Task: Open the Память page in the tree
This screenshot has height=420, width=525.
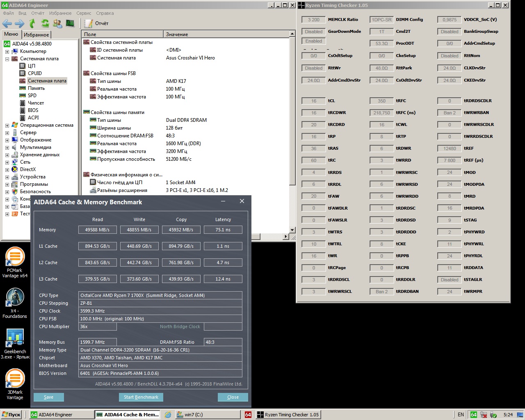Action: [36, 88]
